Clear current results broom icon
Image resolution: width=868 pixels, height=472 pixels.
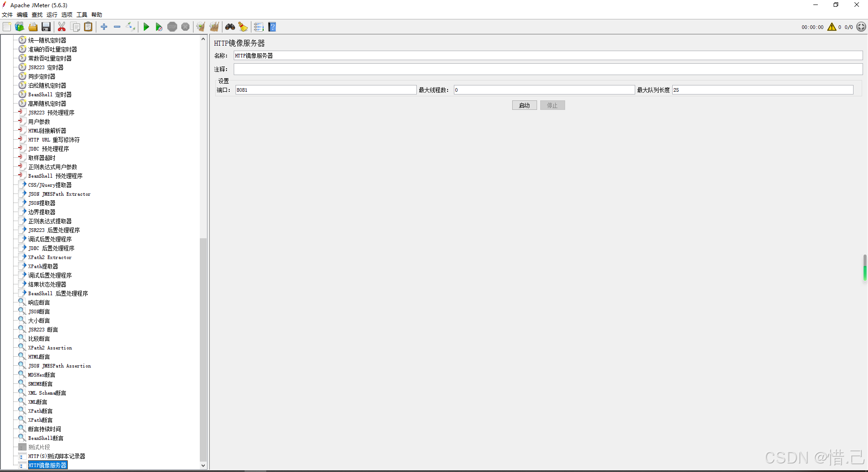(201, 27)
